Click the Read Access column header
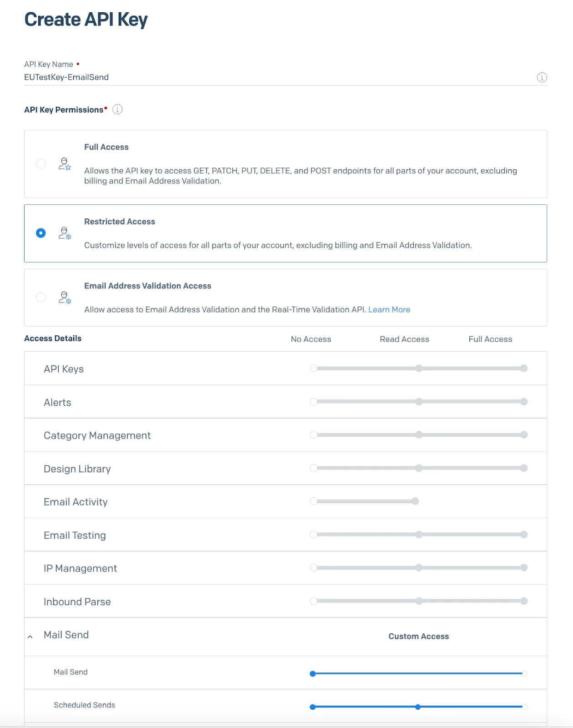573x728 pixels. [404, 339]
